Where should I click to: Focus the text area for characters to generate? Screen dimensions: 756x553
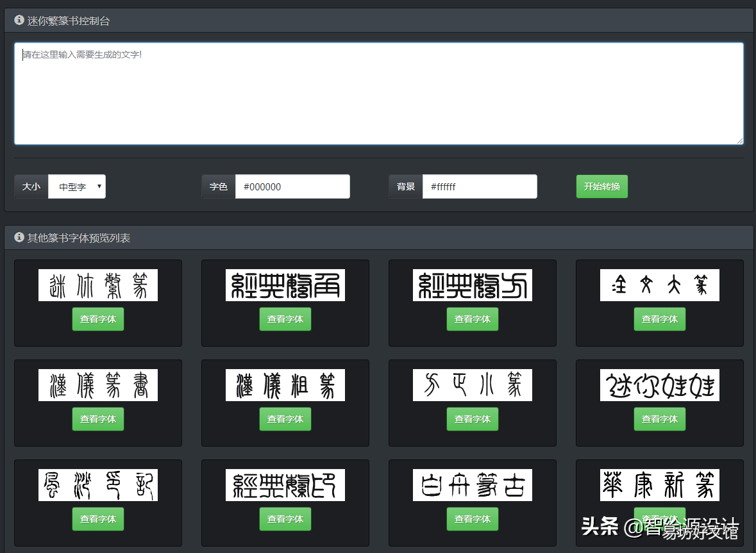tap(379, 94)
